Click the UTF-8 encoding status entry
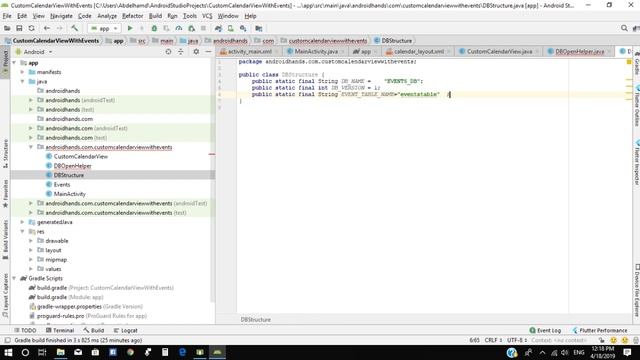Image resolution: width=640 pixels, height=360 pixels. click(x=517, y=340)
